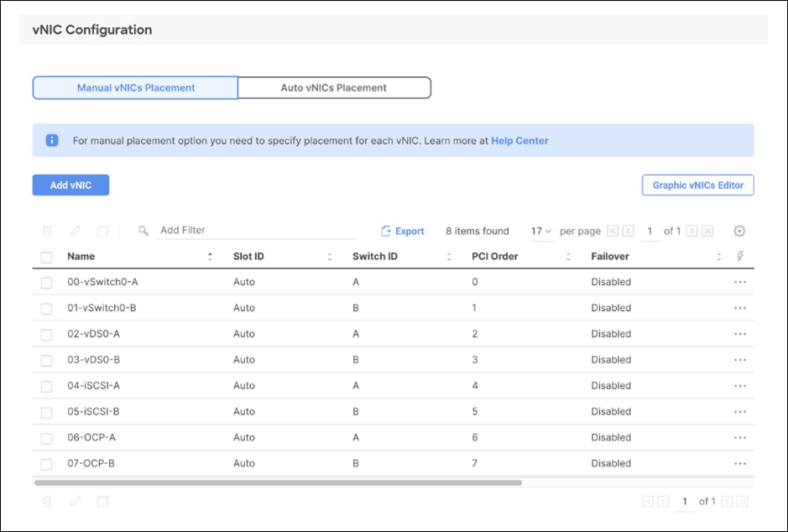Viewport: 788px width, 532px height.
Task: Sort by the Name column arrows
Action: point(210,257)
